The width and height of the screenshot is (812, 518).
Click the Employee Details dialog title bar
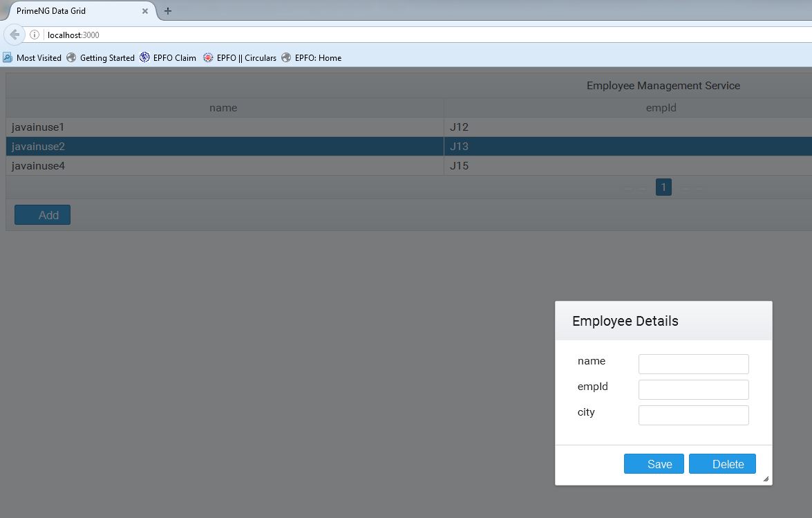[663, 321]
